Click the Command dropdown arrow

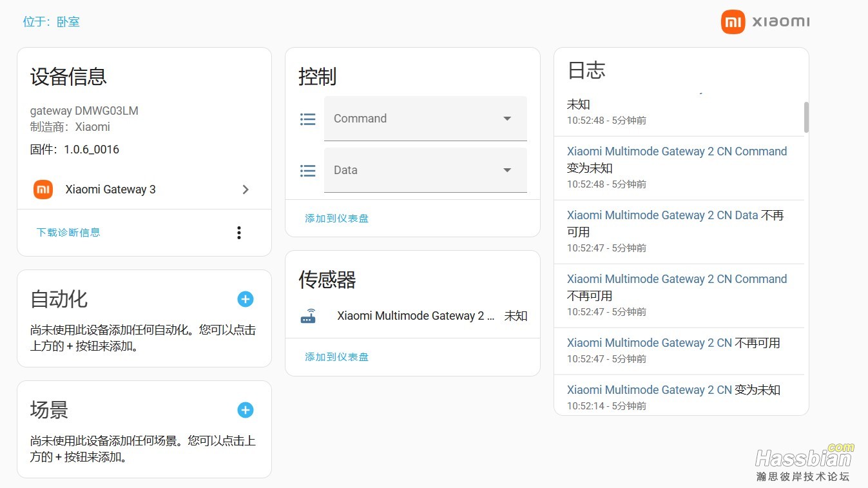tap(507, 119)
